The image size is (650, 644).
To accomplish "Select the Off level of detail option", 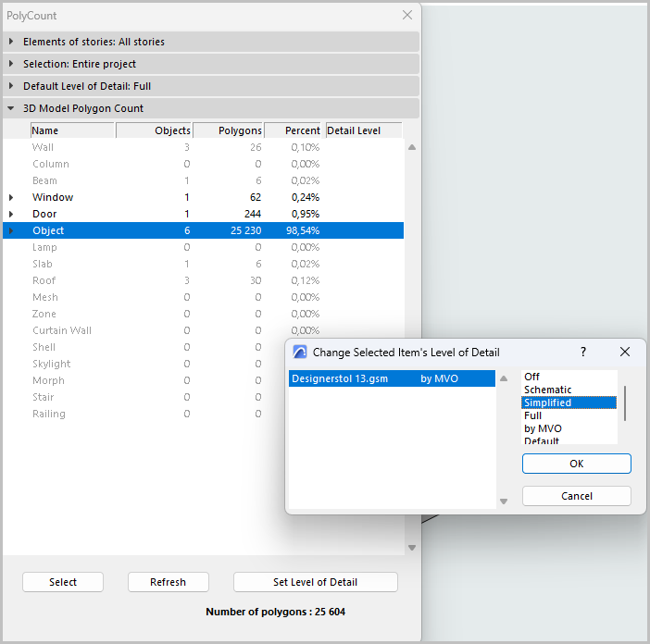I will [532, 377].
